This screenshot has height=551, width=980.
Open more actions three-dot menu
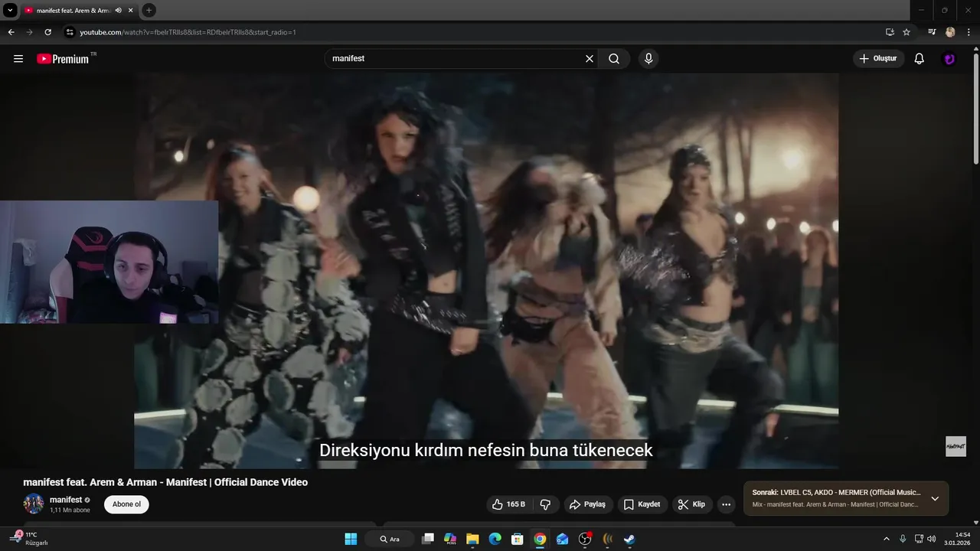[x=726, y=504]
